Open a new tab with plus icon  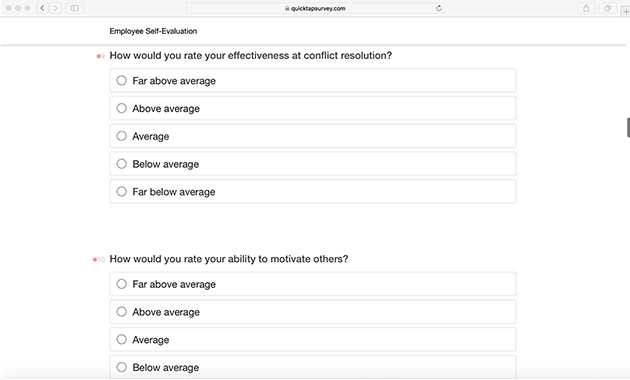pyautogui.click(x=626, y=12)
